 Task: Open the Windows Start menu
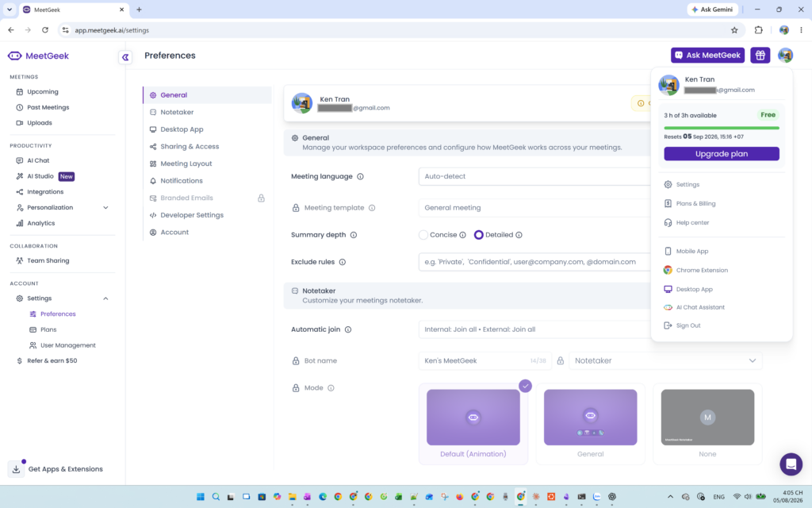tap(201, 497)
